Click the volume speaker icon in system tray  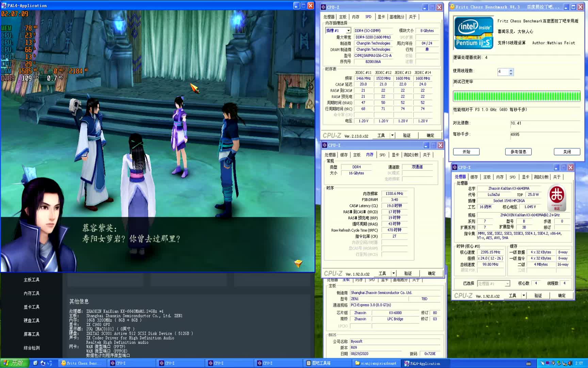[570, 363]
